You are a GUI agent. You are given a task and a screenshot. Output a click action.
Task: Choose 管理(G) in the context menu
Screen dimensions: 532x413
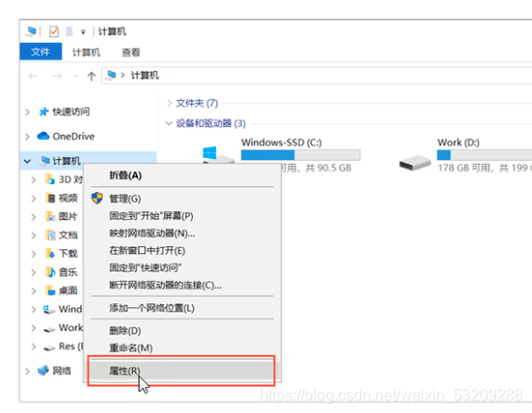pyautogui.click(x=182, y=199)
